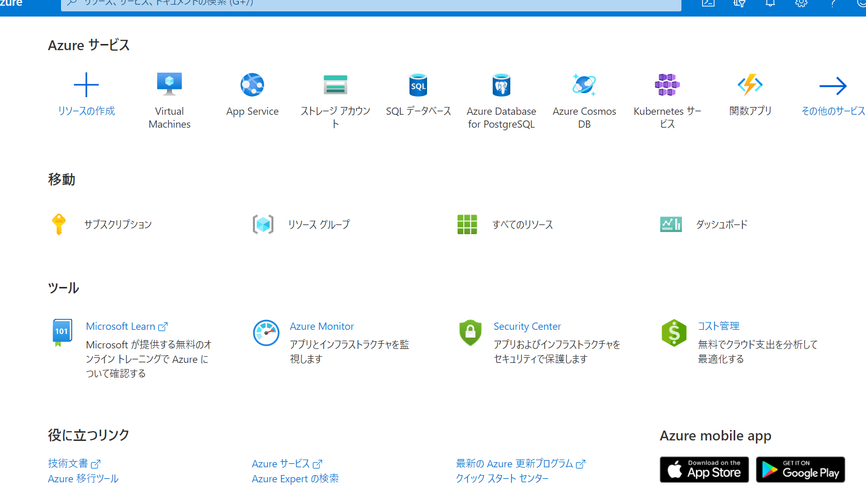Screen dimensions: 866x504
Task: Click the サブスクリプション key icon
Action: 59,224
